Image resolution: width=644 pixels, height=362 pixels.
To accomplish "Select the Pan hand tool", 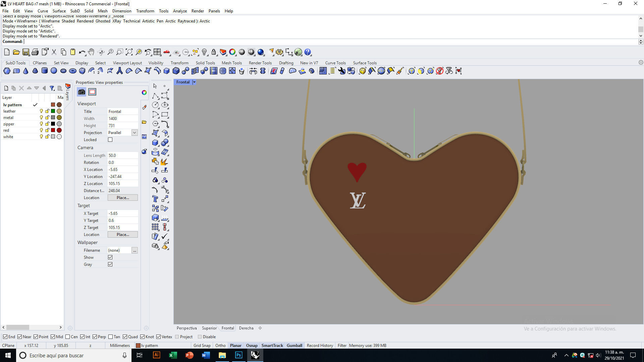I will click(x=91, y=52).
